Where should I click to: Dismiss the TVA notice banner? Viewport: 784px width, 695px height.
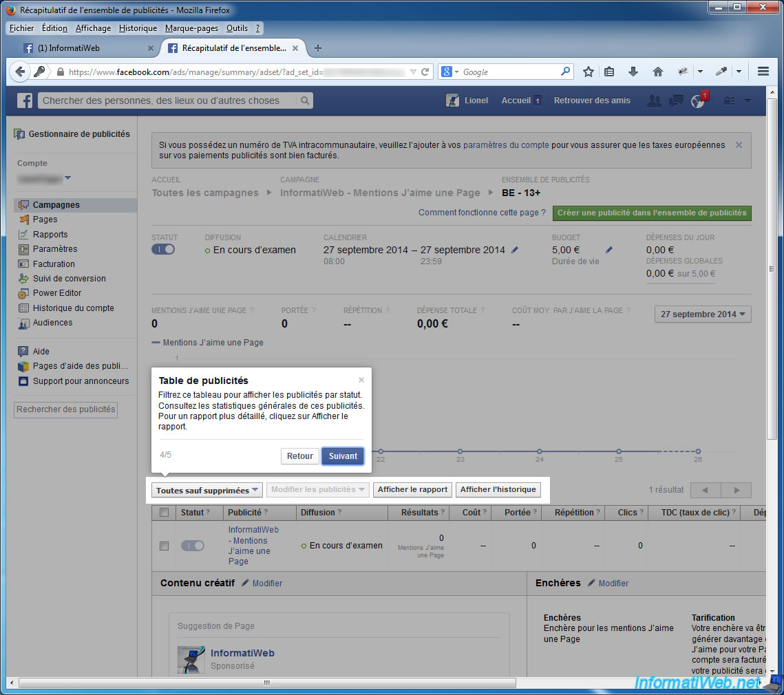739,145
